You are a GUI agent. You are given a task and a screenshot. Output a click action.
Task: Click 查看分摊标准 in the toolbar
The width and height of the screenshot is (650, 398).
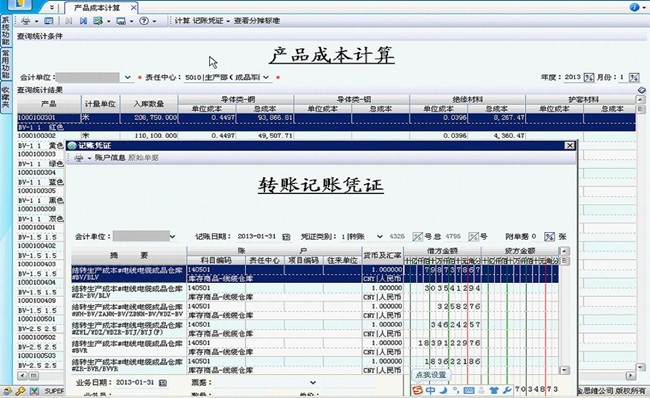(x=257, y=21)
